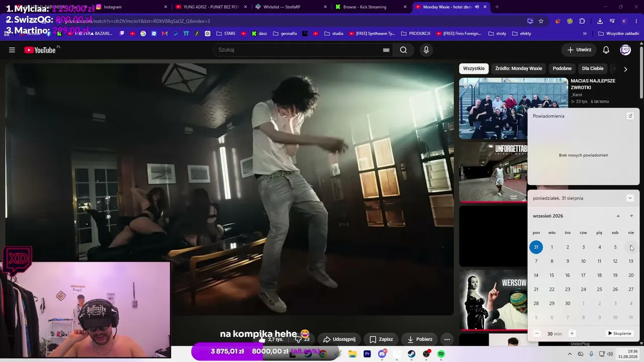Open browser extensions puzzle icon

582,21
